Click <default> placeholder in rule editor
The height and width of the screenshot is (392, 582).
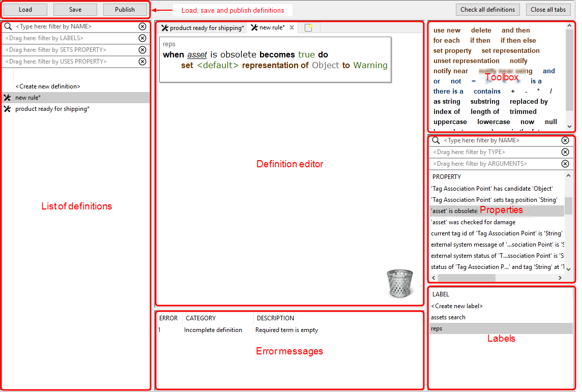coord(218,66)
